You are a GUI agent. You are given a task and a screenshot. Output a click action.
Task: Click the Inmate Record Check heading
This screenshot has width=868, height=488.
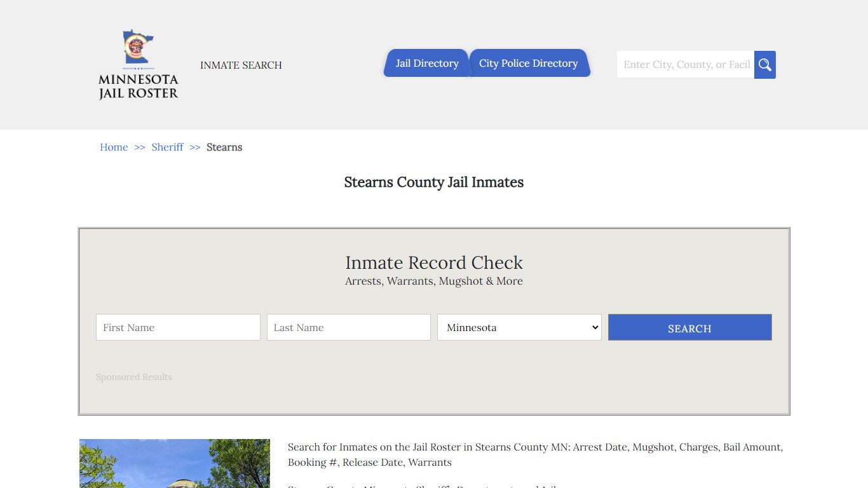pos(434,262)
